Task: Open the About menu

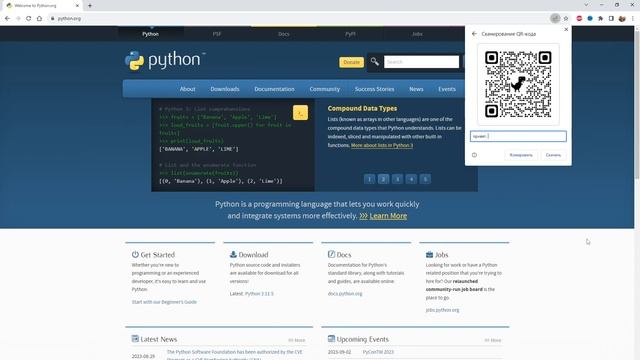Action: tap(187, 89)
